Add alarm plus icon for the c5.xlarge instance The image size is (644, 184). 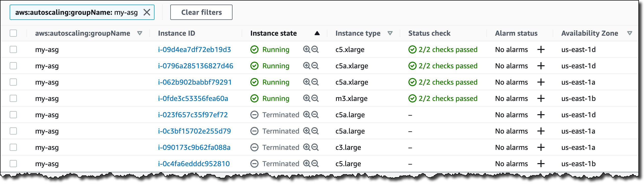(x=541, y=49)
